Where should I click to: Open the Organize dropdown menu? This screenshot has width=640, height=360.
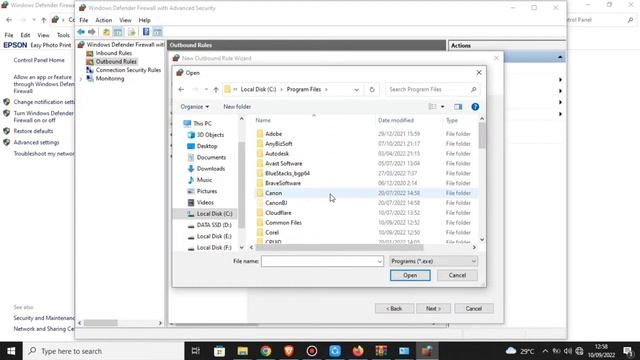[195, 107]
